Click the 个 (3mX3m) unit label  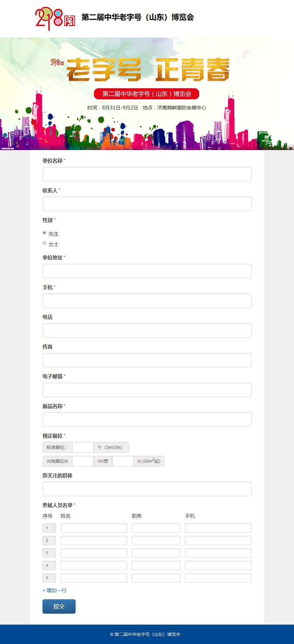(111, 447)
